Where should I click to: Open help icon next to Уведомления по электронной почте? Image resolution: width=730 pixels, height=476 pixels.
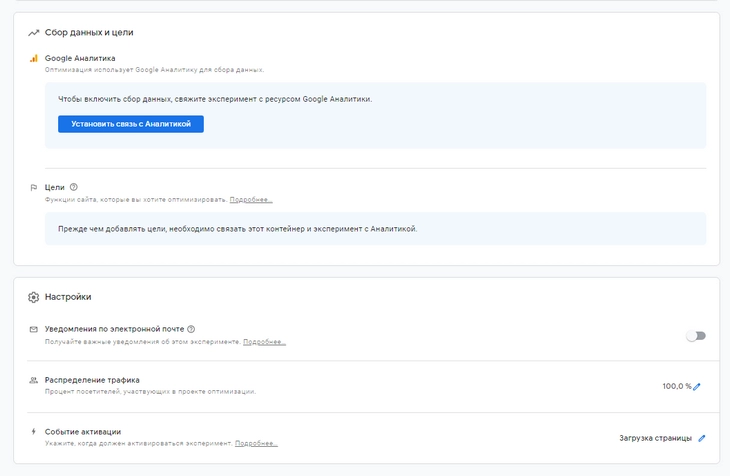[191, 329]
